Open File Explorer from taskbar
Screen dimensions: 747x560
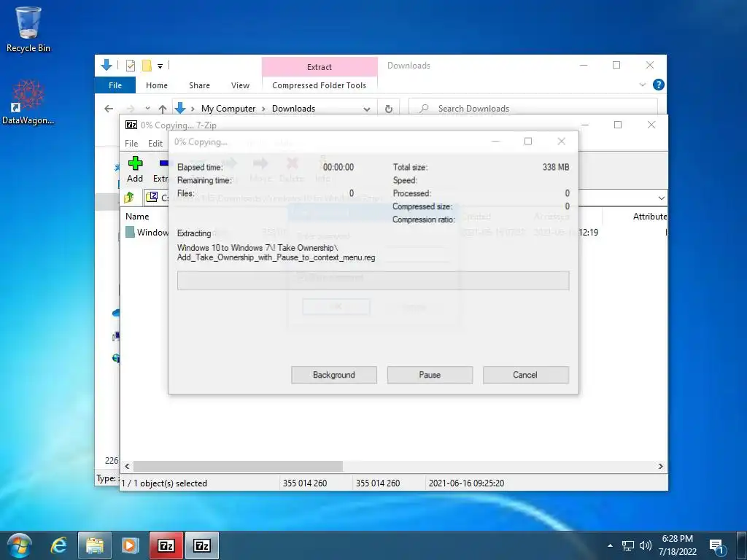pos(95,545)
